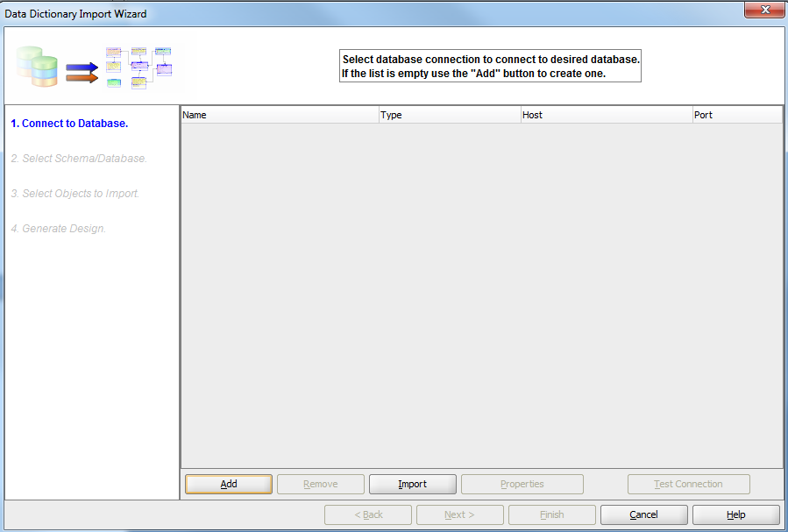This screenshot has width=788, height=532.
Task: Sort connections by Port column header
Action: coord(737,115)
